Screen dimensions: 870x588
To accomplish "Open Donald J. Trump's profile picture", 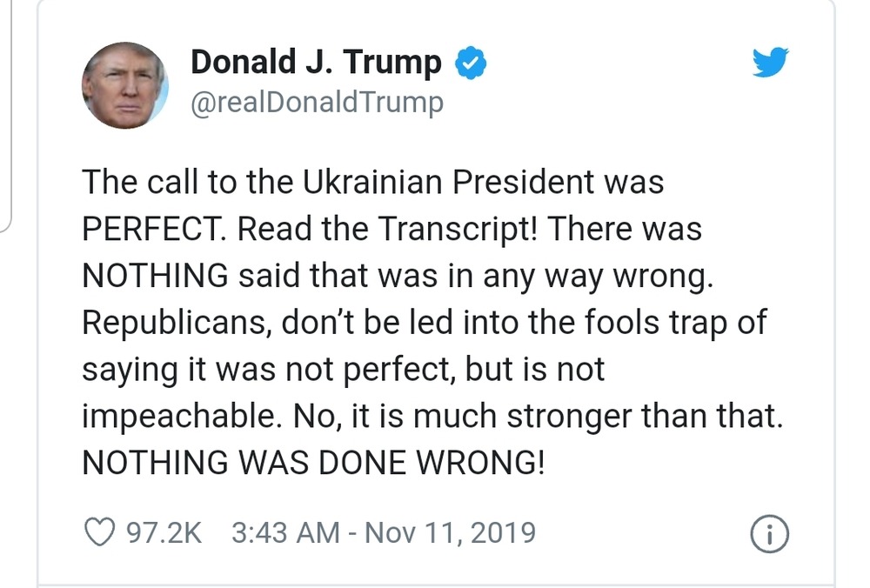I will click(x=124, y=84).
